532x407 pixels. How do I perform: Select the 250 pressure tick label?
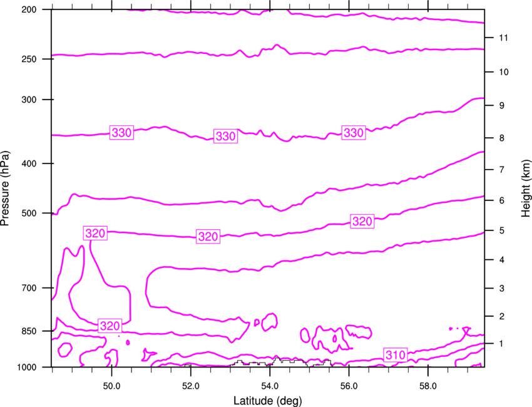[x=29, y=59]
